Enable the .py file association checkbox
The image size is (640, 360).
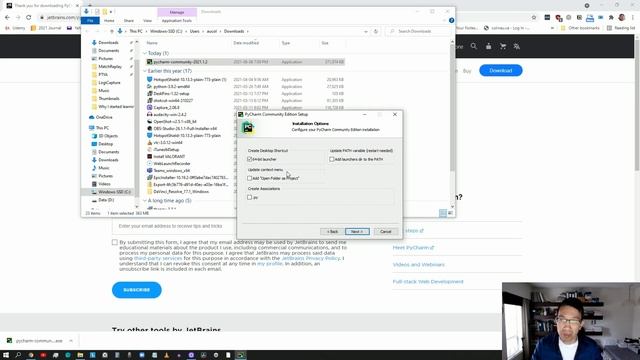click(249, 198)
